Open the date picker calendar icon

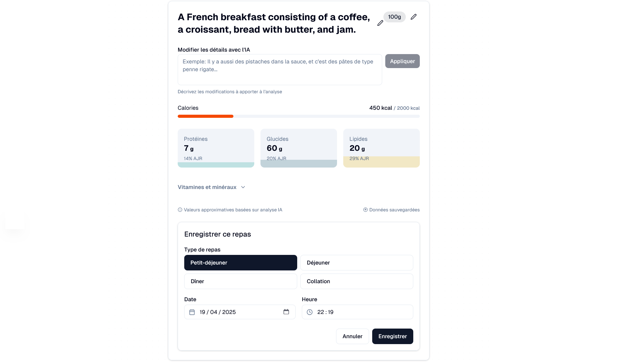pos(286,312)
